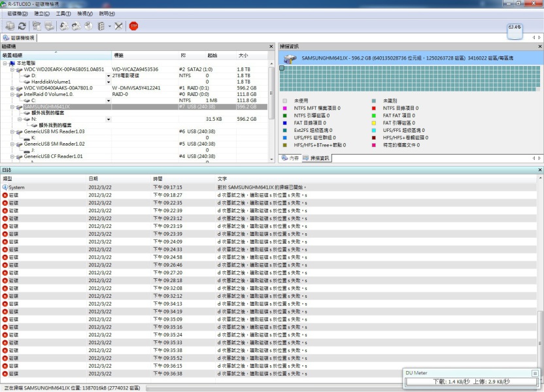
Task: Close the 磁碟機 drives panel
Action: point(271,46)
